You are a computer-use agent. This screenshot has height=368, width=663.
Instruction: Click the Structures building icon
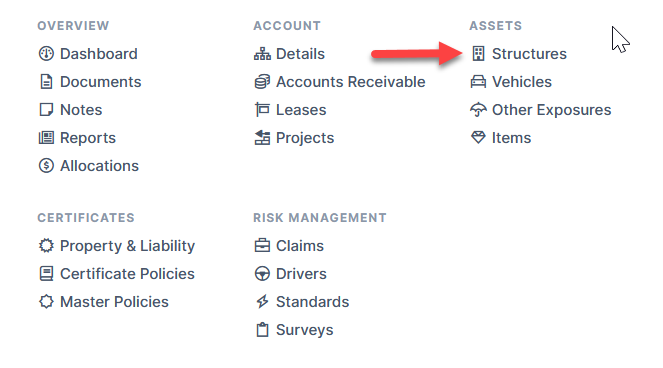(478, 54)
